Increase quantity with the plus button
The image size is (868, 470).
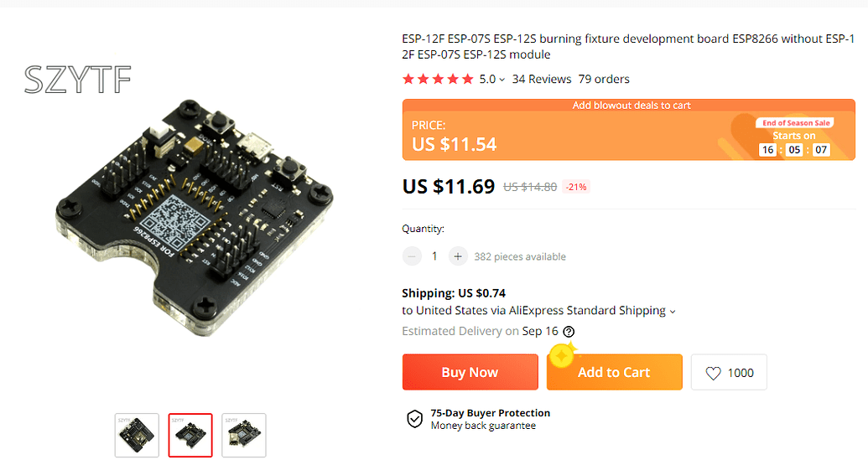click(457, 256)
